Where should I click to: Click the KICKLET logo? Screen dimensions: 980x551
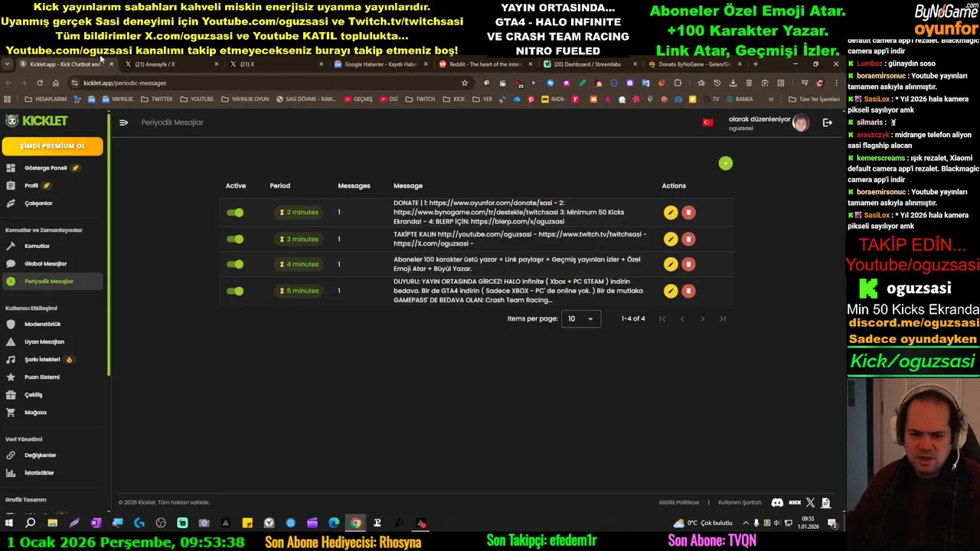37,121
